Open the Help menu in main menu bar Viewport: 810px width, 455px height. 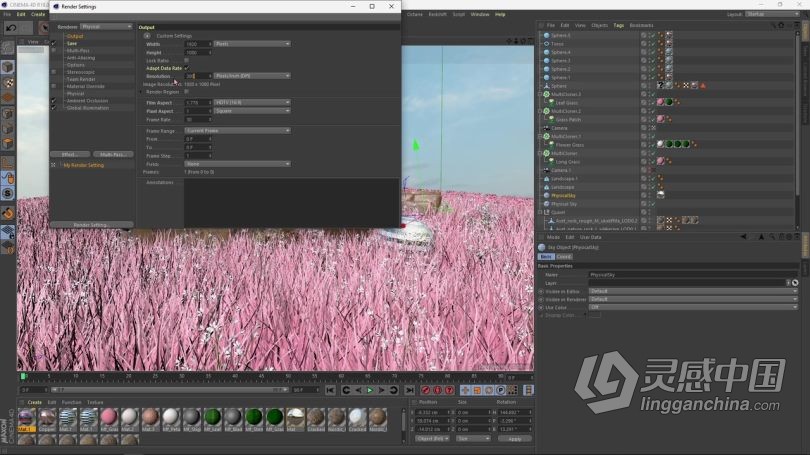(x=500, y=14)
